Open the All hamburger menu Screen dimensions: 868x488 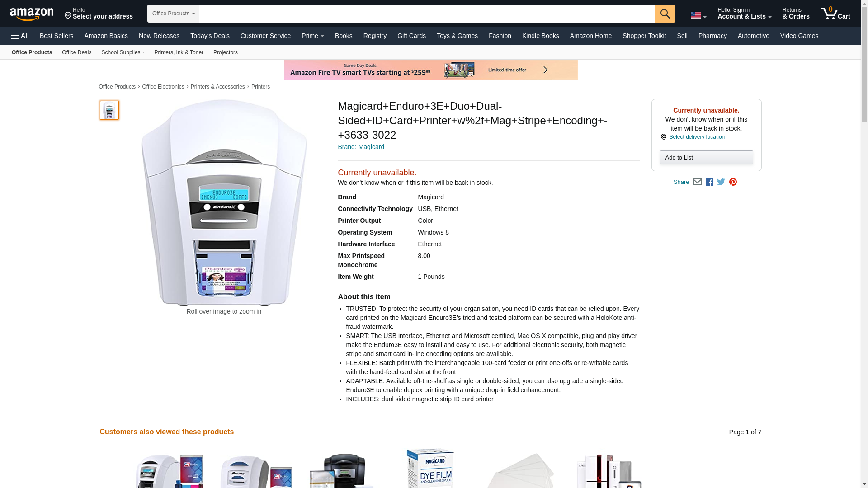[x=20, y=36]
